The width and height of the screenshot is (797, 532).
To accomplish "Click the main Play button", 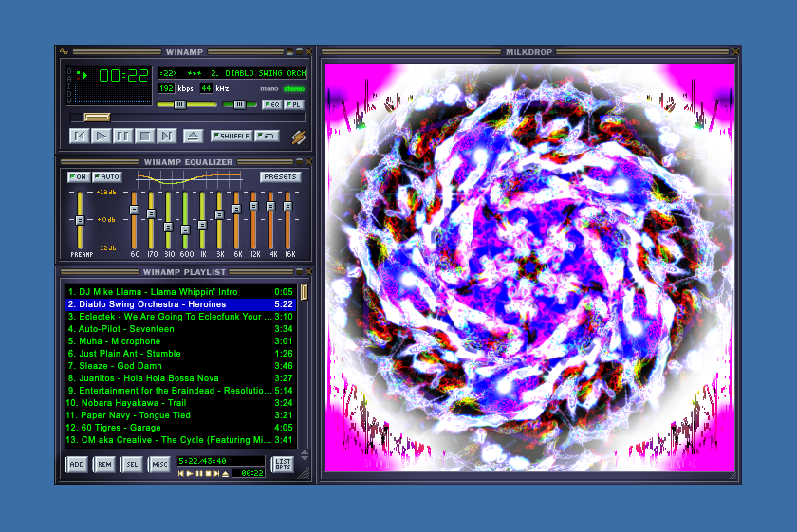I will coord(102,137).
